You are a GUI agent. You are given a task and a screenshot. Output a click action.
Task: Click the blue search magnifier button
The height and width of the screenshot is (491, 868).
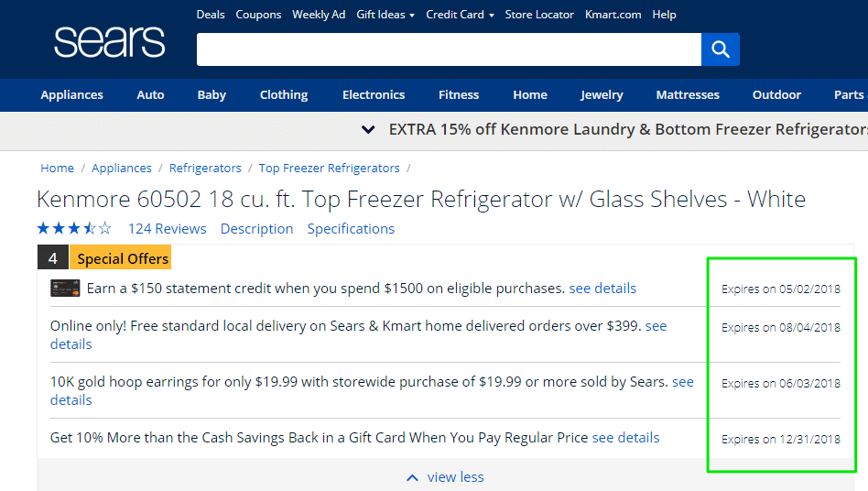[x=721, y=49]
